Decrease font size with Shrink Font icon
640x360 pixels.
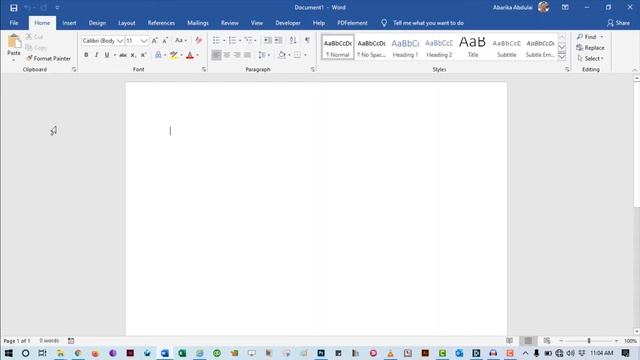[x=165, y=40]
